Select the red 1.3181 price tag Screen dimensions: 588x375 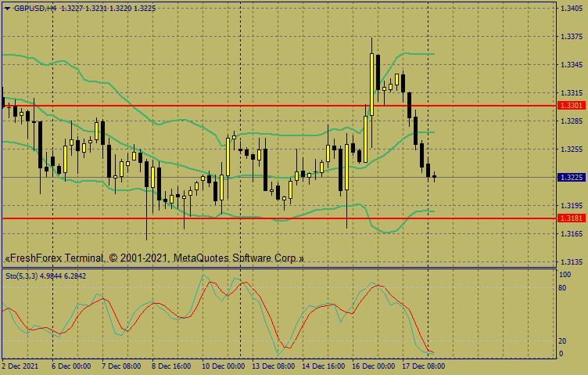pyautogui.click(x=571, y=218)
